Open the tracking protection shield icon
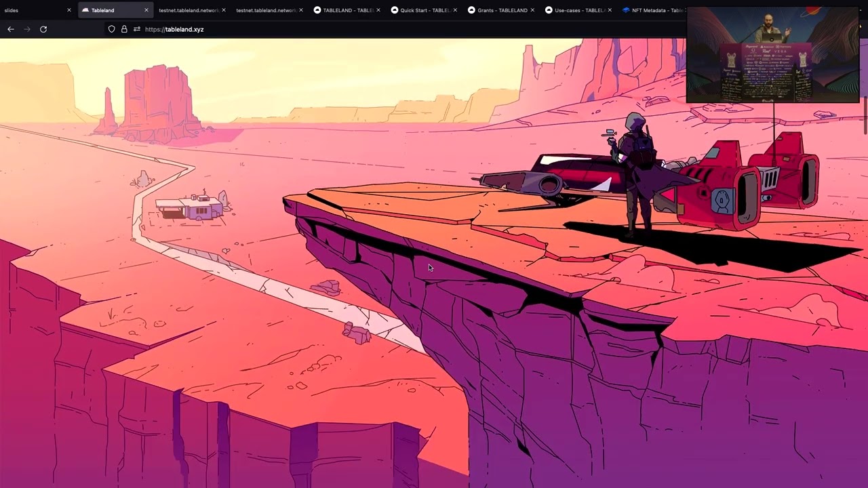 (112, 29)
